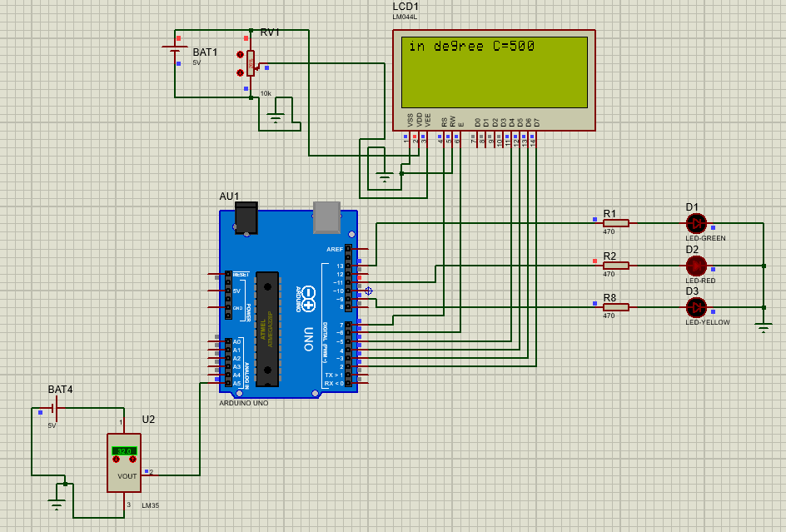Image resolution: width=786 pixels, height=532 pixels.
Task: Click Arduino analog pin A0 label
Action: pos(236,342)
